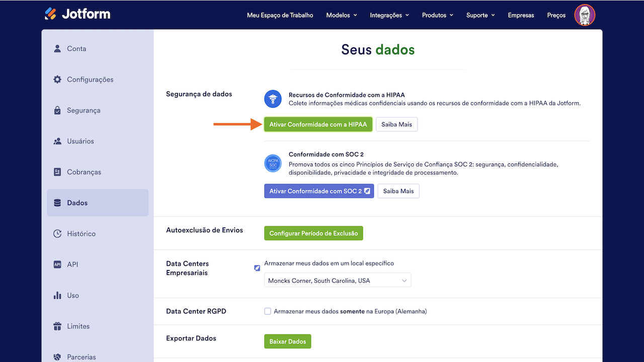The height and width of the screenshot is (362, 644).
Task: Open the Preços page
Action: [556, 15]
